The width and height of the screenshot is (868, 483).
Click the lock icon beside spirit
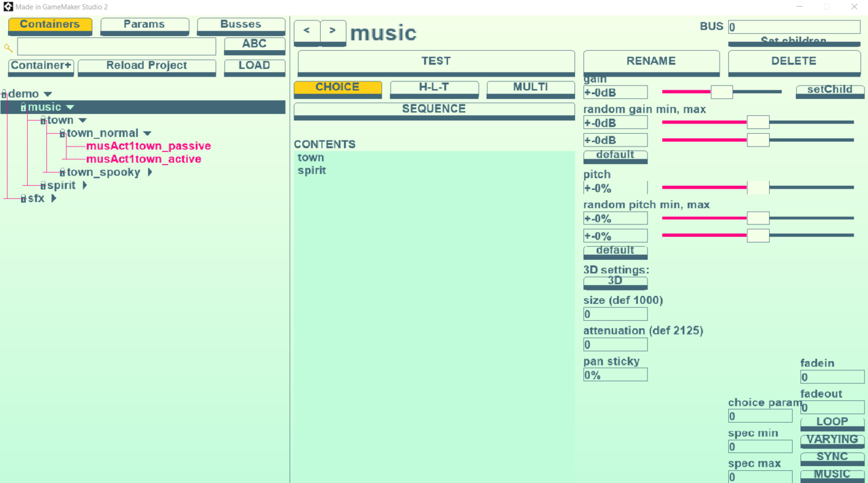click(x=43, y=186)
